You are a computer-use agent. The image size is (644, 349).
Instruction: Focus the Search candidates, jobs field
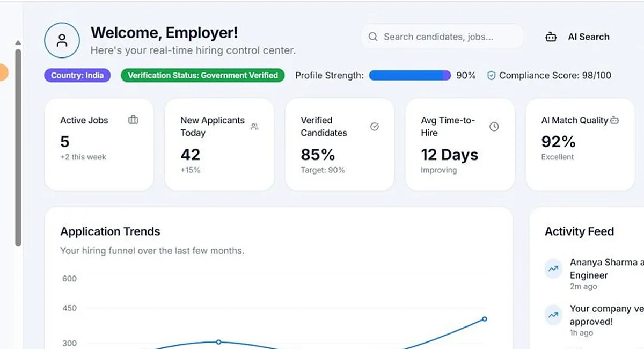tap(442, 37)
